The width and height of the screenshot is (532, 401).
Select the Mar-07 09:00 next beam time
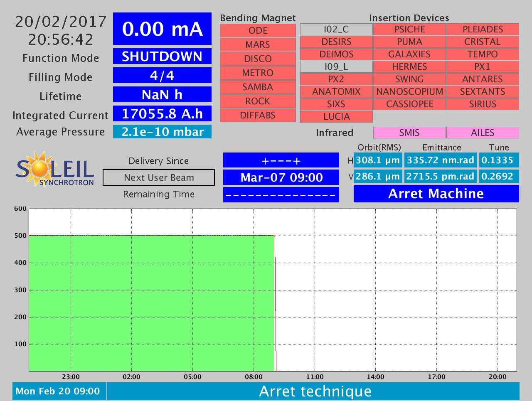click(x=281, y=177)
